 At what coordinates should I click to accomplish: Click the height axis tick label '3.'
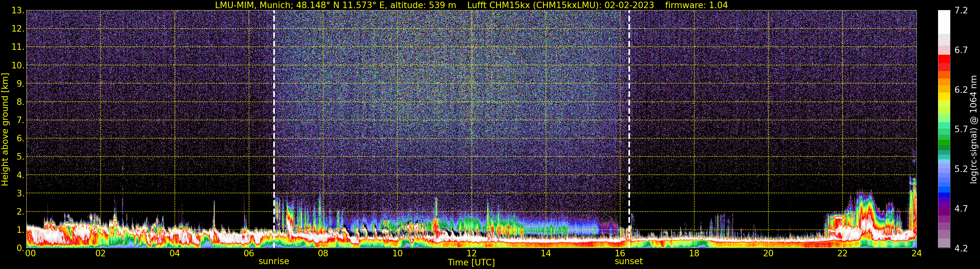(x=20, y=193)
